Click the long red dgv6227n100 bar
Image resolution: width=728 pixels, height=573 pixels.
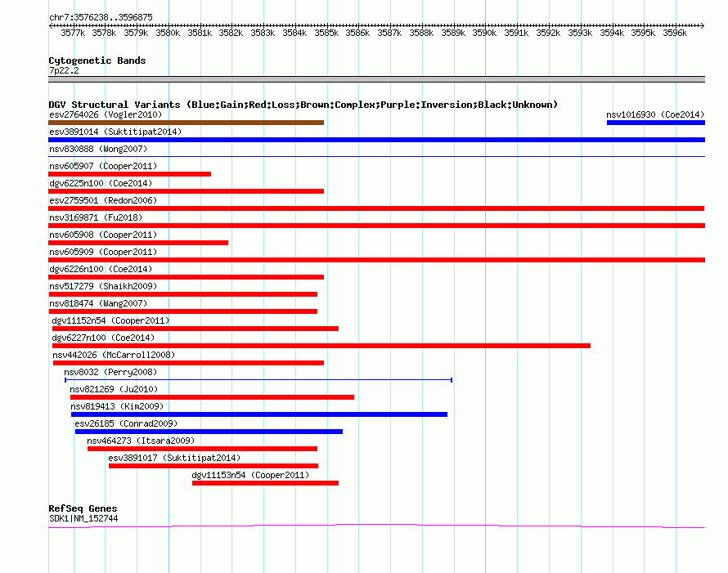point(321,346)
